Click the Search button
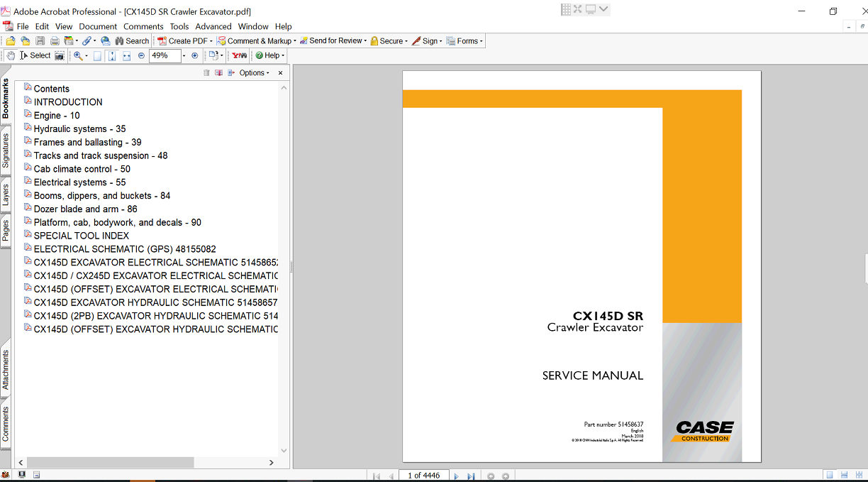This screenshot has height=482, width=868. (132, 41)
